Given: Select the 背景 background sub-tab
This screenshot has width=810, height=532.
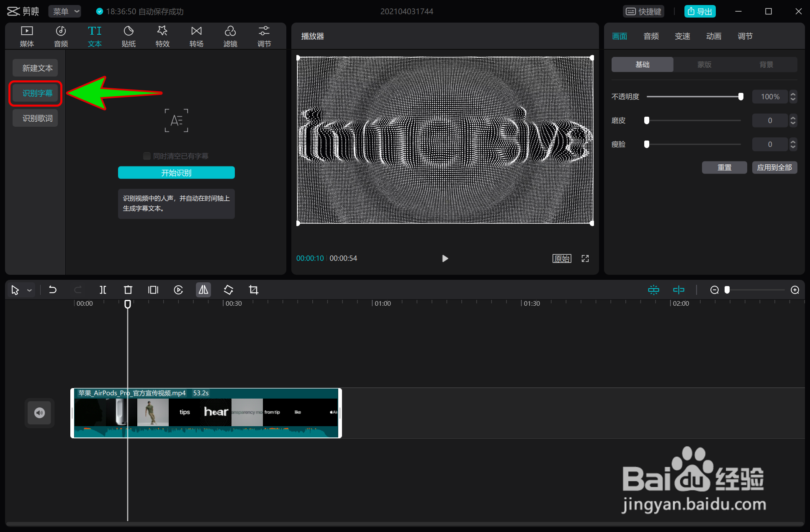Looking at the screenshot, I should tap(766, 64).
